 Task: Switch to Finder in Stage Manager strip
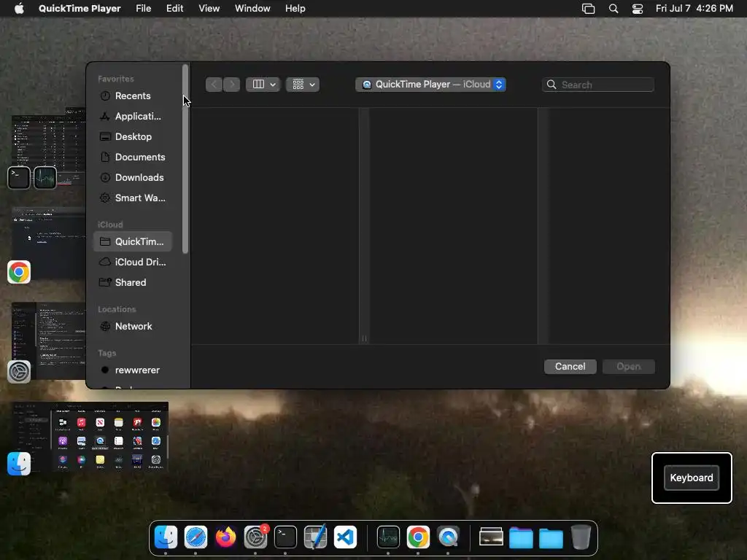(x=19, y=464)
